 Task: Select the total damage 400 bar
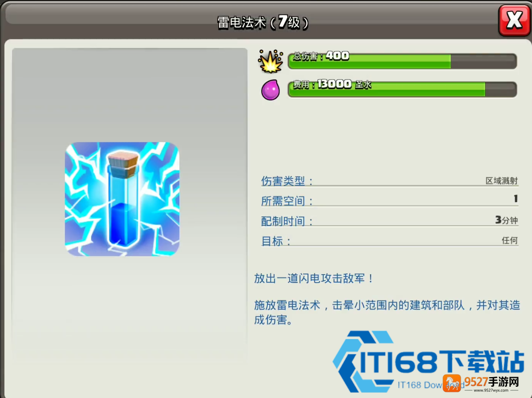click(x=403, y=61)
